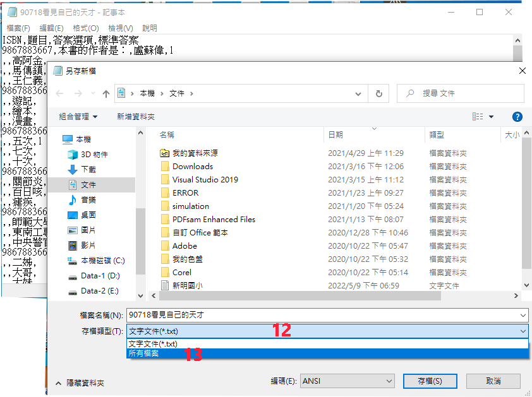The height and width of the screenshot is (397, 532).
Task: Click file list horizontal scroll right arrow
Action: click(516, 296)
